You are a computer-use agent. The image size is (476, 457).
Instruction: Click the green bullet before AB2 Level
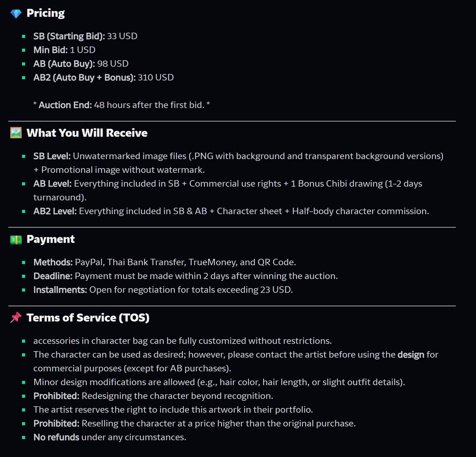tap(24, 211)
